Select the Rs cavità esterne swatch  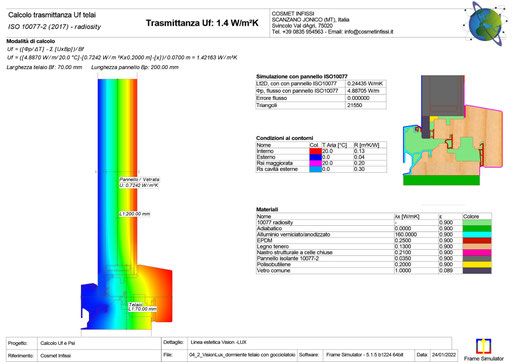pos(315,169)
